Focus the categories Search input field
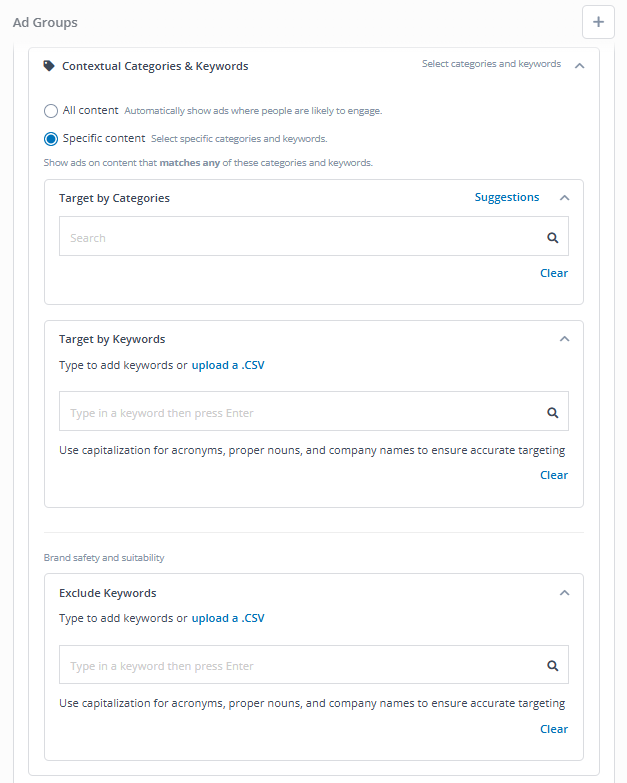The image size is (627, 783). coord(314,236)
